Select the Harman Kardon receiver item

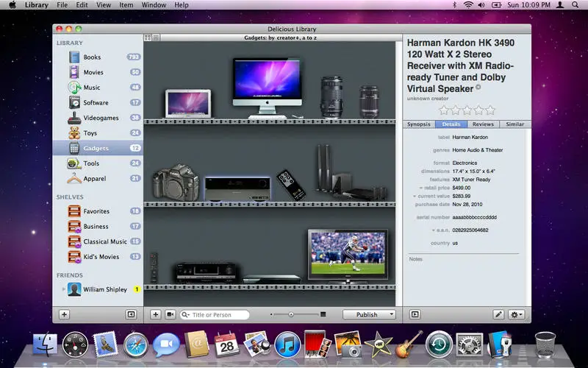[x=237, y=189]
